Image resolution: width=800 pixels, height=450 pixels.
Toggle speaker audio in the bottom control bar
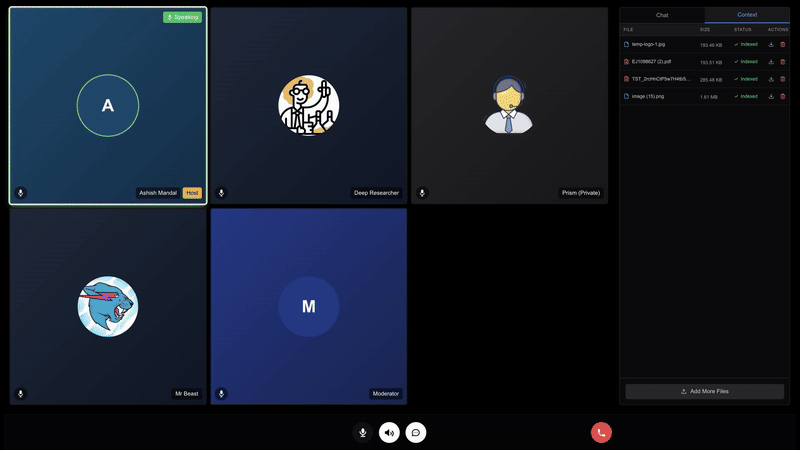pyautogui.click(x=390, y=432)
